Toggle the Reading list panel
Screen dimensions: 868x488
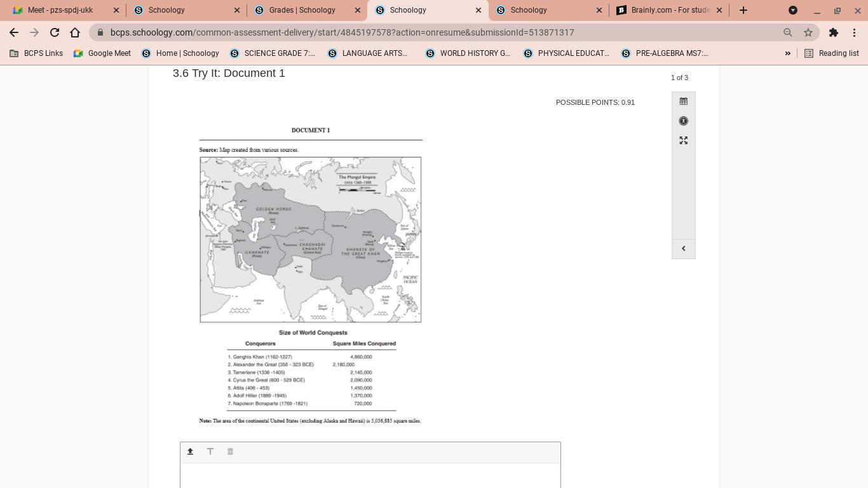point(832,53)
